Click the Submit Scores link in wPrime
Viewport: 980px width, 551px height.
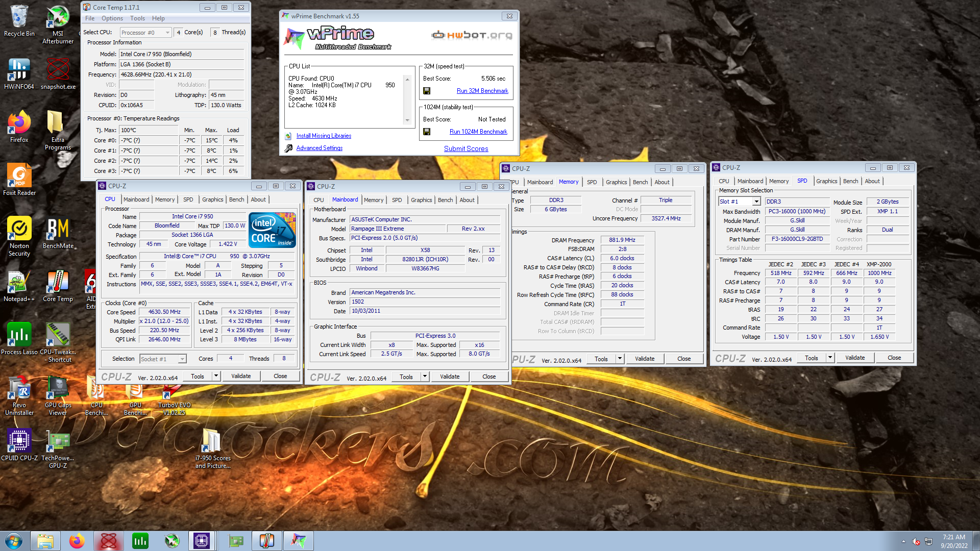pos(466,149)
